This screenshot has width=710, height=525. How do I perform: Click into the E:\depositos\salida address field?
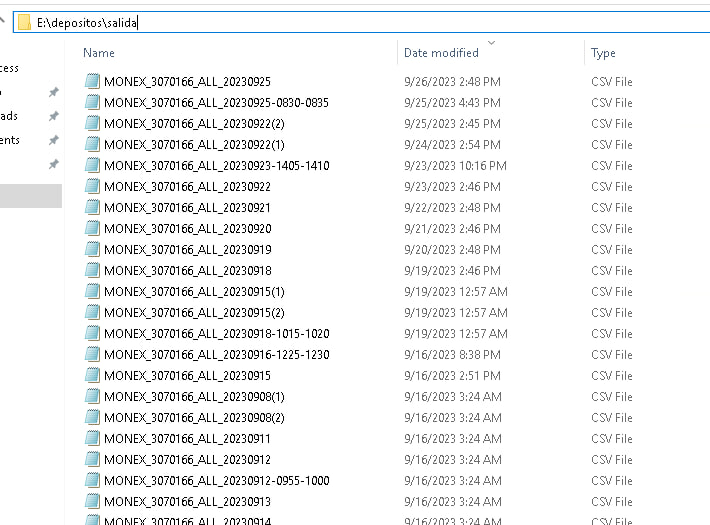click(362, 22)
